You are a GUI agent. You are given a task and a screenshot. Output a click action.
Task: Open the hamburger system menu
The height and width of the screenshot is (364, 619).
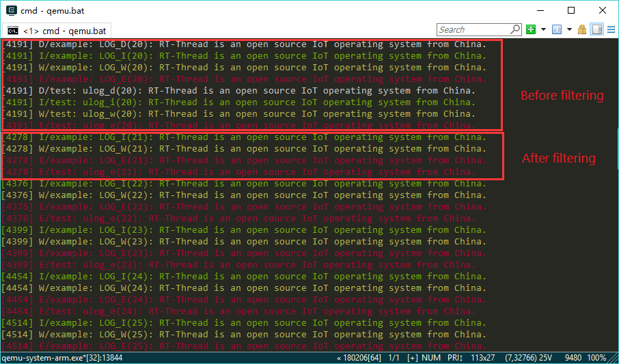point(610,29)
